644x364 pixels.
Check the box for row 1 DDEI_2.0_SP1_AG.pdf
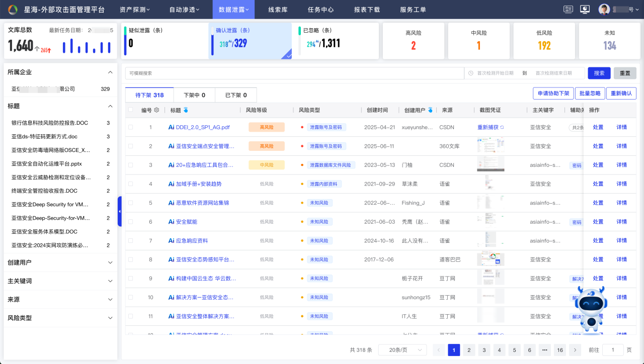coord(131,127)
